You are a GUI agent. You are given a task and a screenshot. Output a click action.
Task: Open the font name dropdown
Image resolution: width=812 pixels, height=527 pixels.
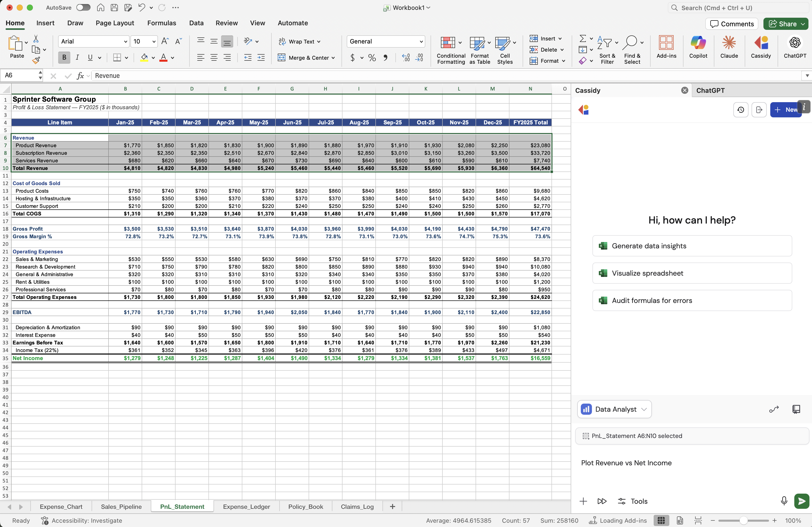[125, 41]
